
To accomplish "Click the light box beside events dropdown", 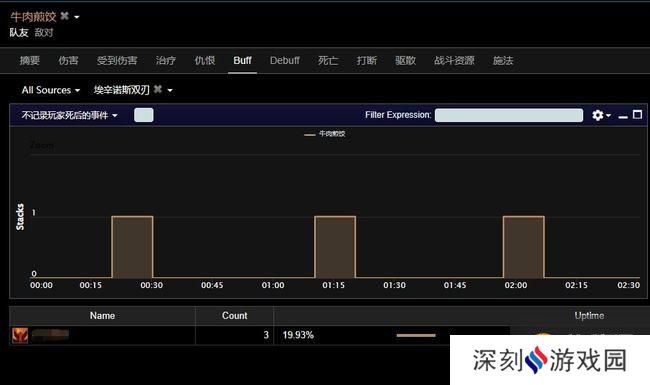I will (x=144, y=115).
